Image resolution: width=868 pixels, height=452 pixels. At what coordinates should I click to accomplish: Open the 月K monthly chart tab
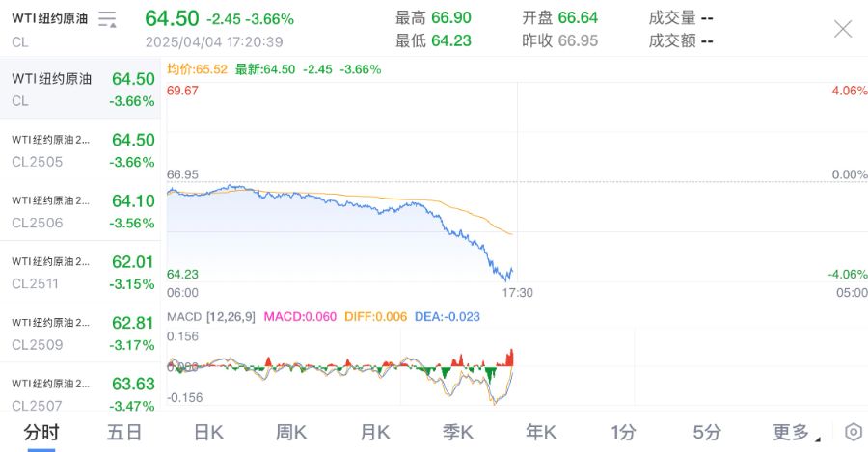click(374, 432)
